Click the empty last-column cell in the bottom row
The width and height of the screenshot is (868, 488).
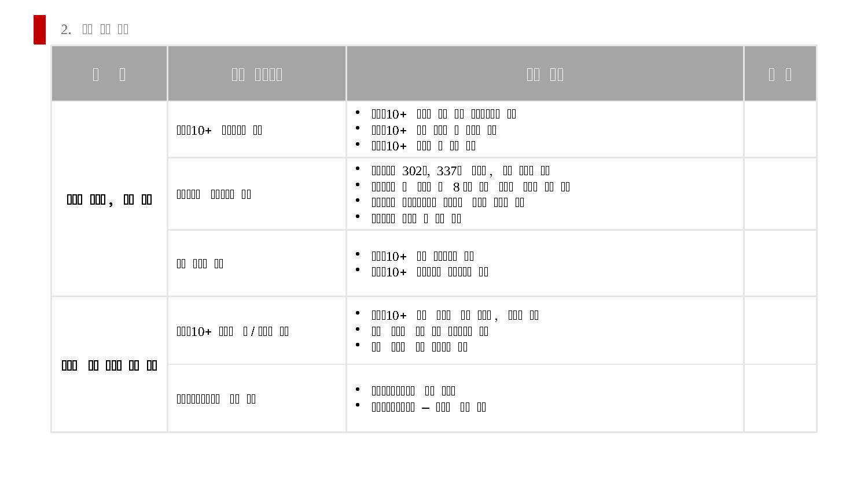click(x=780, y=398)
